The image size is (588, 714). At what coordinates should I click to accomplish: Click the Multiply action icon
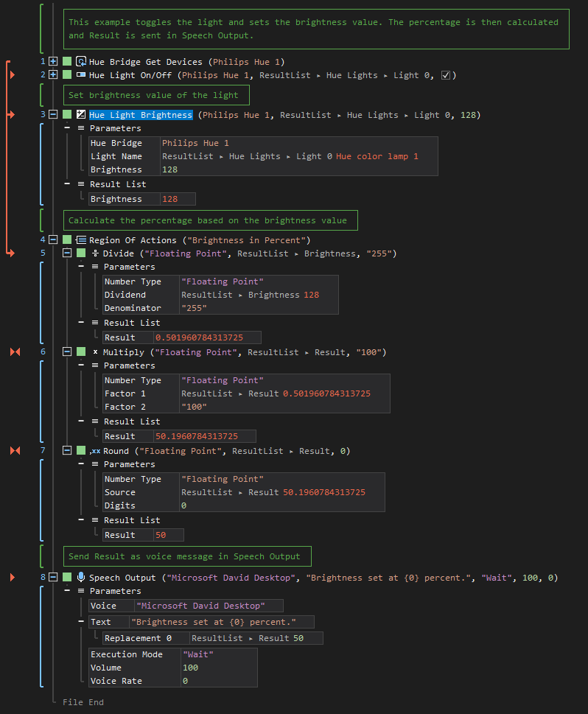pyautogui.click(x=95, y=352)
